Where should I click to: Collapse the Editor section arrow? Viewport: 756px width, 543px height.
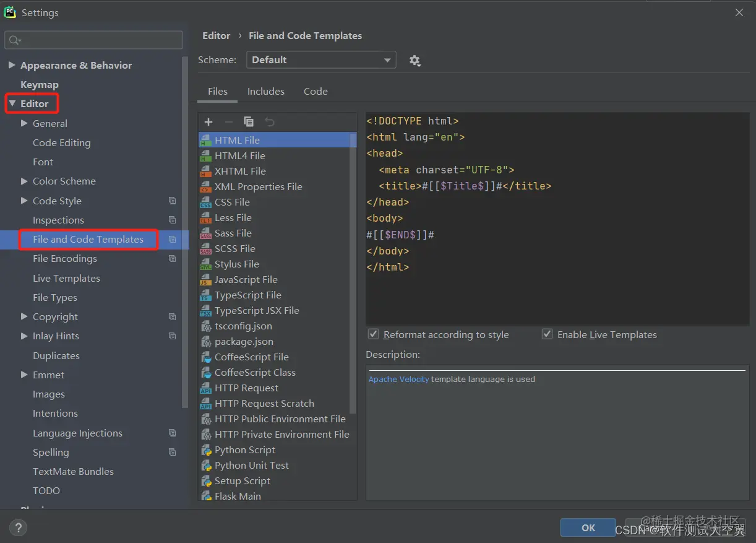[12, 103]
